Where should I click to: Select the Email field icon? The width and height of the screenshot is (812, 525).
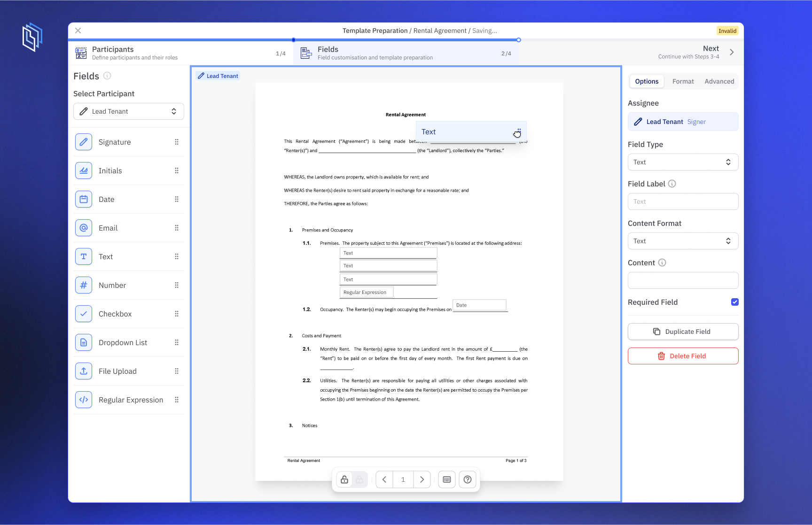coord(83,228)
